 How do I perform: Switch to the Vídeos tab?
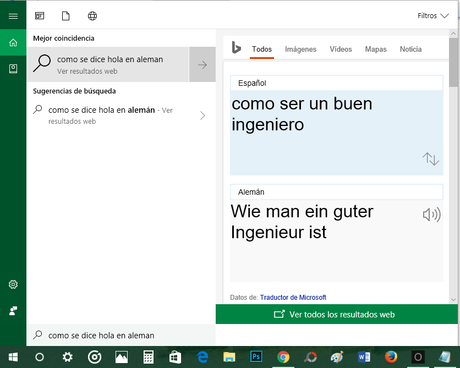(x=341, y=49)
